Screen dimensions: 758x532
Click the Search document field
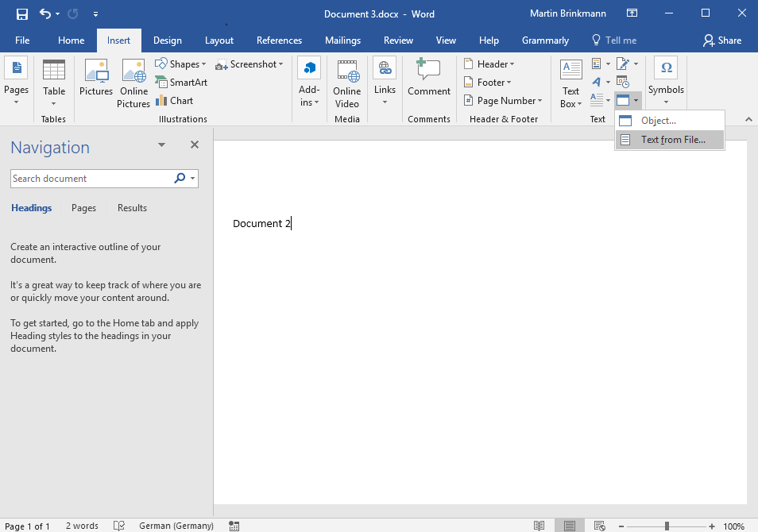[x=91, y=179]
